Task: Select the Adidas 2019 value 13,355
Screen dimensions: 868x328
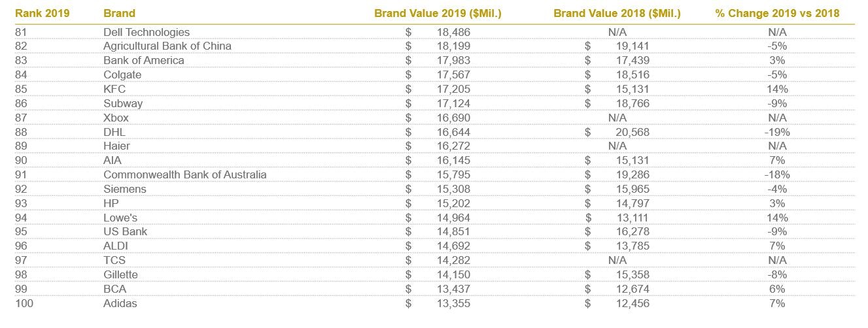Action: click(x=453, y=304)
